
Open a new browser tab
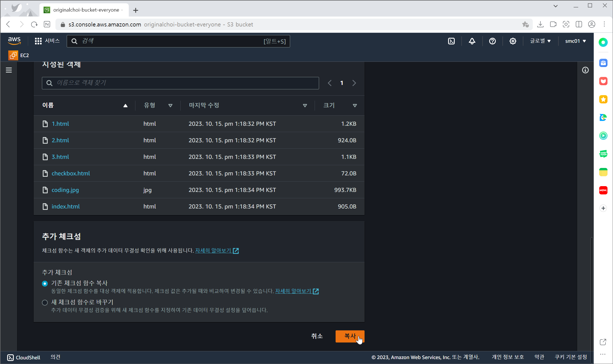click(x=136, y=10)
